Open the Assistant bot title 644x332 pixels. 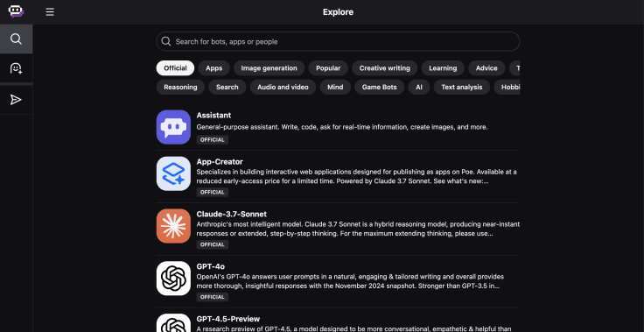tap(213, 115)
